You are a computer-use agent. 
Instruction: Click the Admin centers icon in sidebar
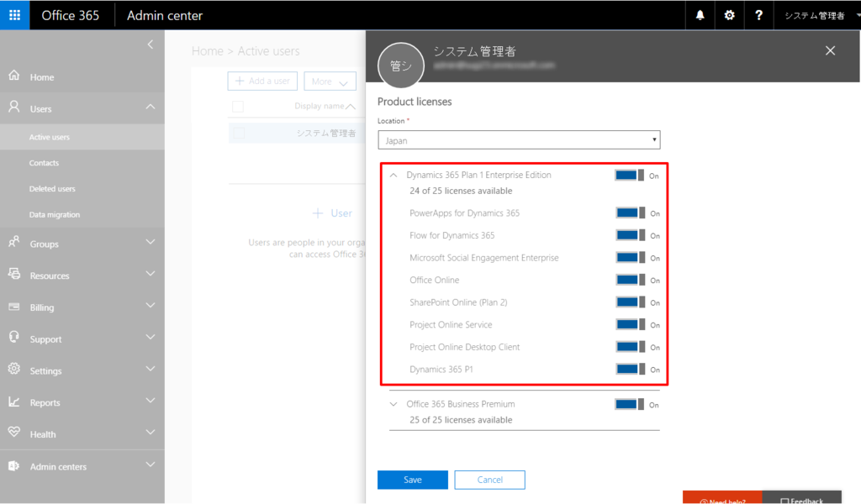point(14,465)
